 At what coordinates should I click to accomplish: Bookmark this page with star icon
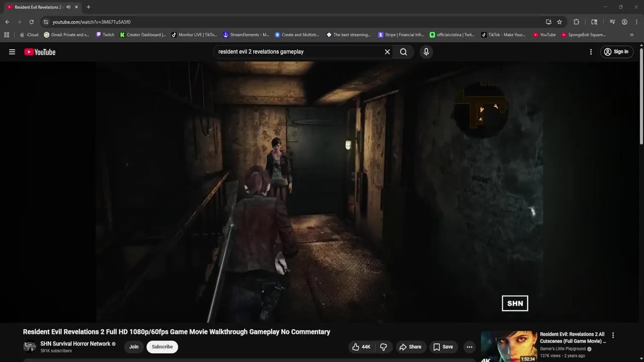pyautogui.click(x=559, y=22)
